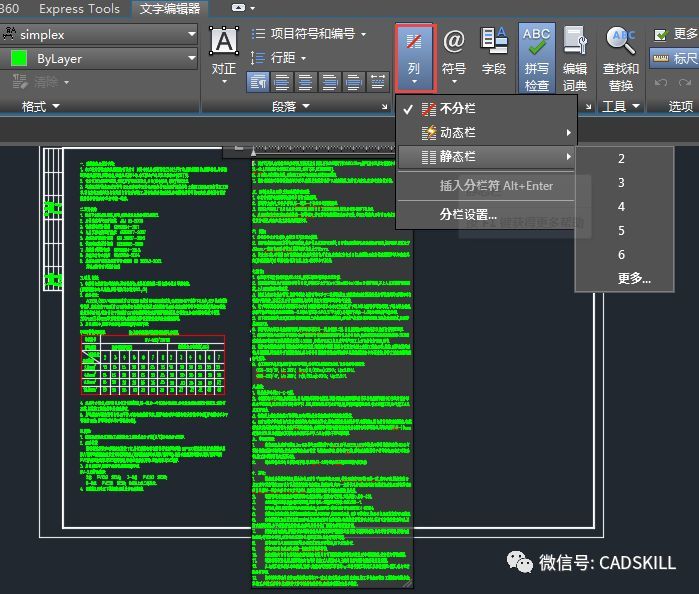Select 3 static columns from the submenu
The width and height of the screenshot is (699, 594).
click(621, 182)
